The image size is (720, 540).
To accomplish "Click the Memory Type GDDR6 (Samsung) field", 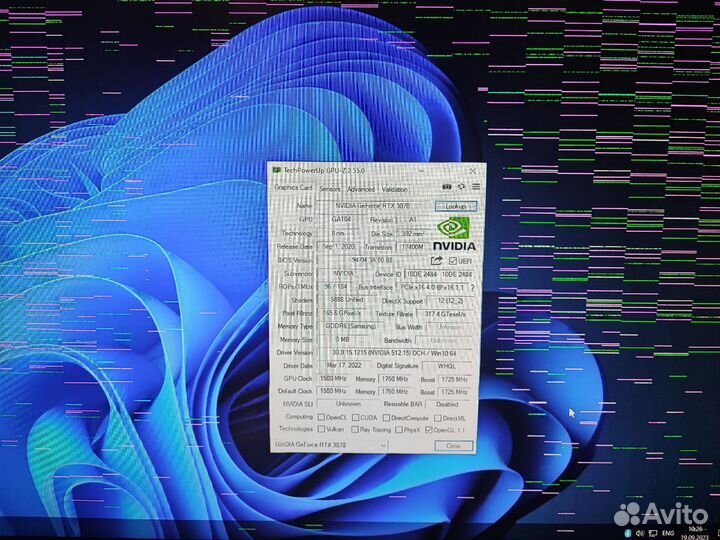I will [x=351, y=326].
